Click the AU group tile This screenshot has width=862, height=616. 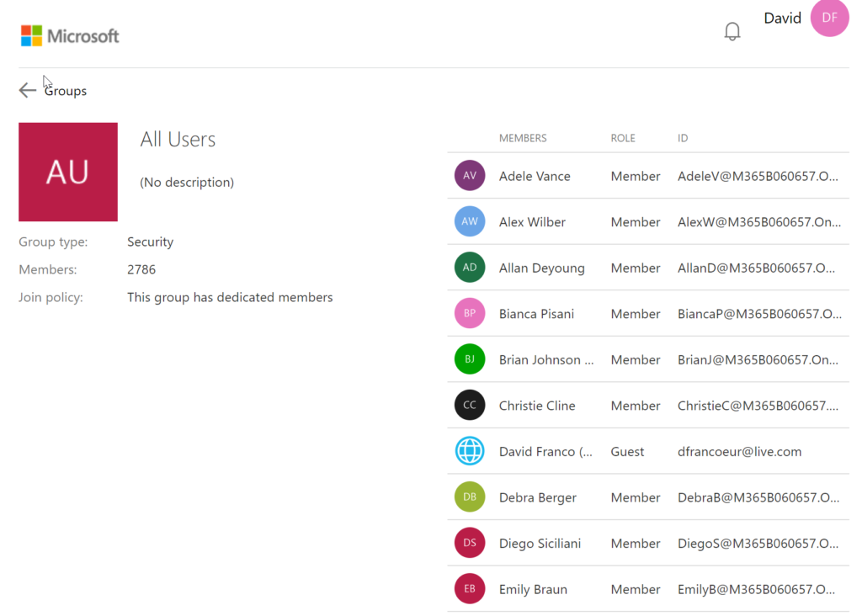(67, 172)
